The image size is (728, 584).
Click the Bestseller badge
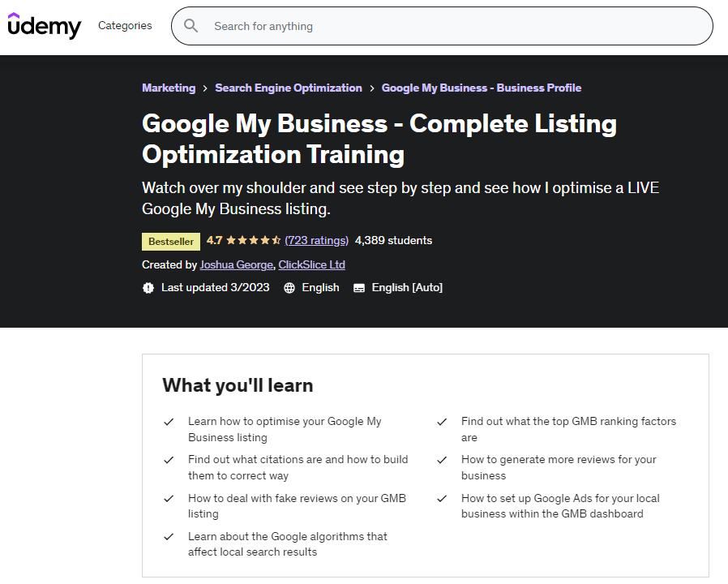pos(171,242)
